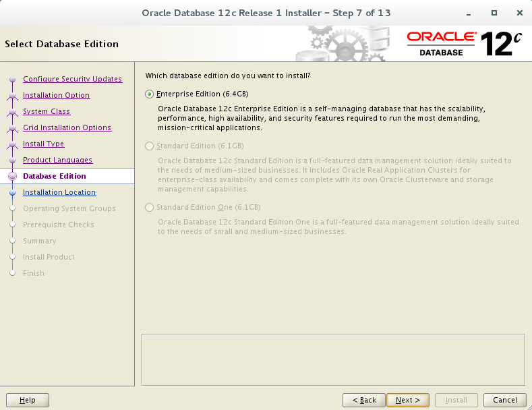Return to Install Type step
532x410 pixels.
[x=43, y=144]
